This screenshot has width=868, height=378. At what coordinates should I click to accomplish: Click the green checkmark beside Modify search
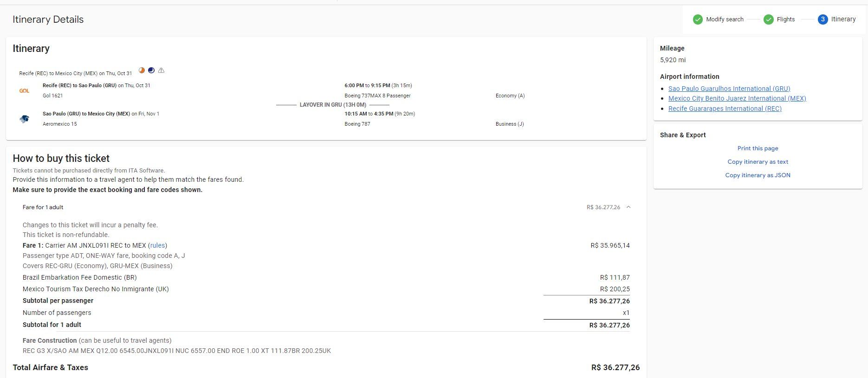[697, 19]
